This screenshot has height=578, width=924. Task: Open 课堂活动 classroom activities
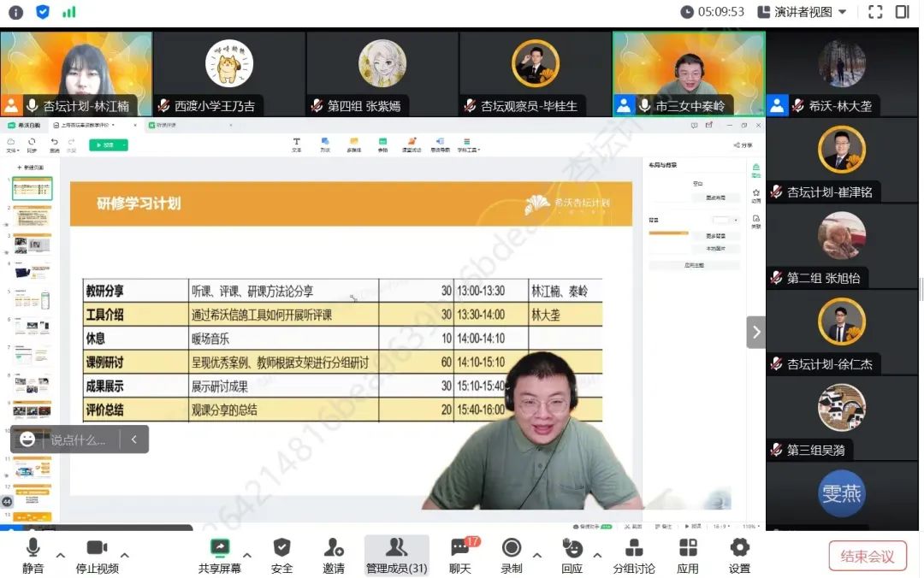[x=412, y=145]
